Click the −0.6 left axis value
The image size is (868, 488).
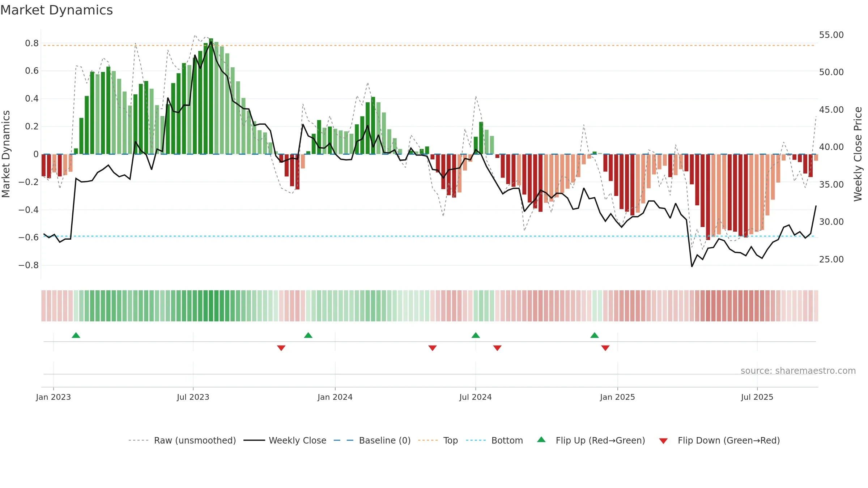pyautogui.click(x=29, y=237)
